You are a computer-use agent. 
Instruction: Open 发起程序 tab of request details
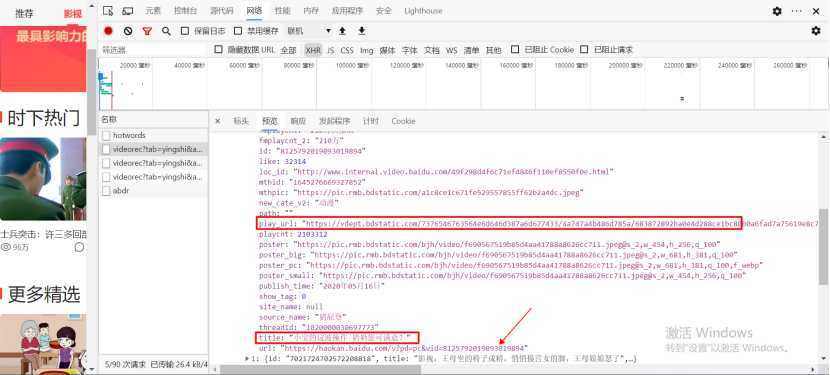click(335, 121)
